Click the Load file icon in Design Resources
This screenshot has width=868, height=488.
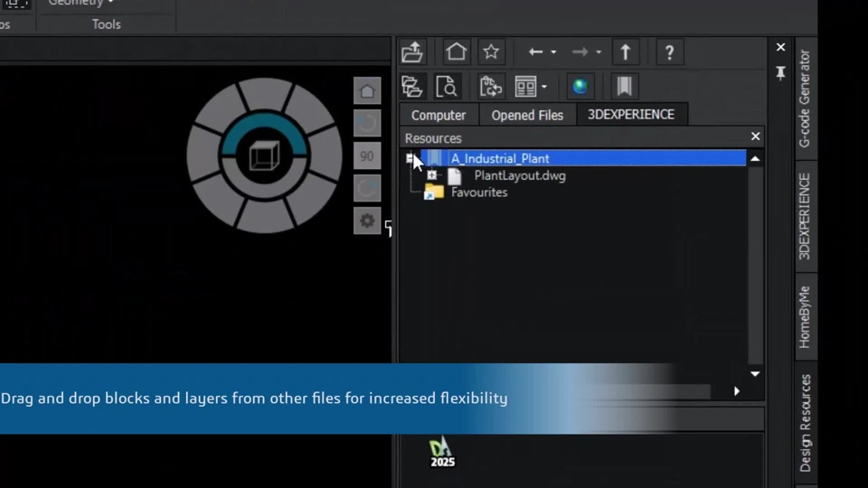tap(412, 52)
